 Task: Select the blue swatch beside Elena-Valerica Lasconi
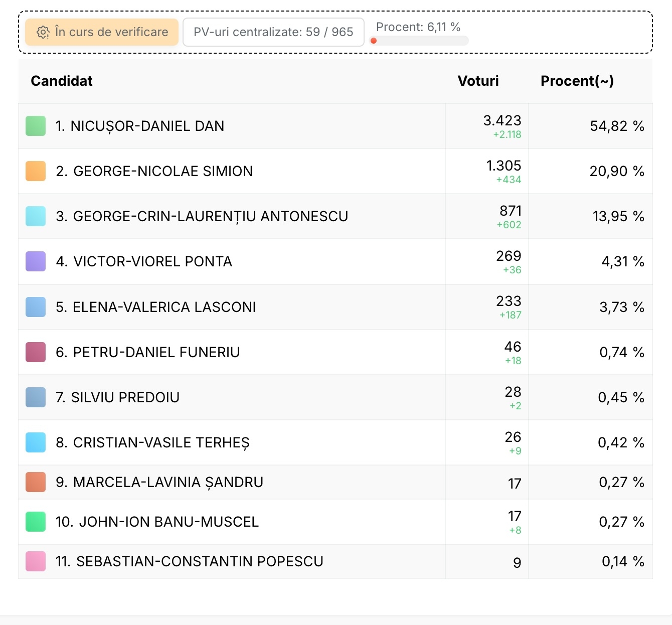tap(36, 307)
